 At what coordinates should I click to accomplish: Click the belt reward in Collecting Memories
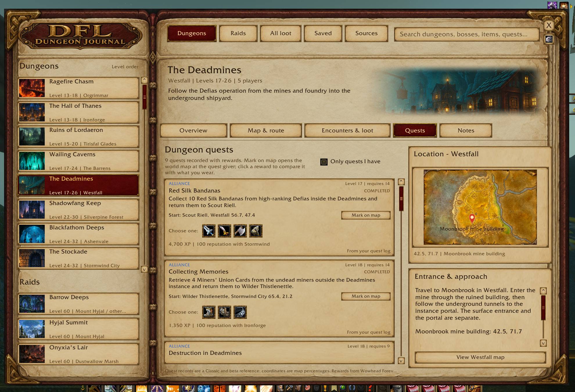(x=240, y=312)
